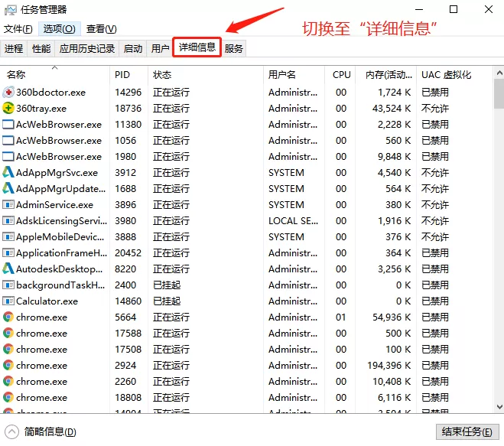Click the 360tray.exe green icon

(8, 109)
